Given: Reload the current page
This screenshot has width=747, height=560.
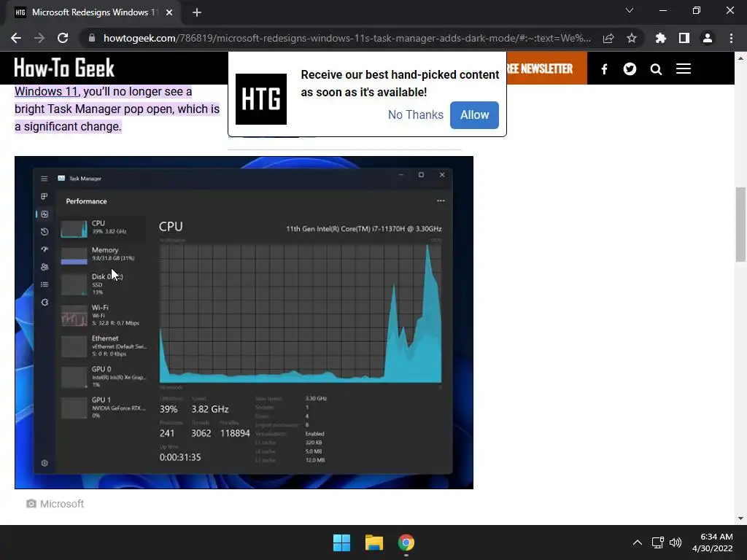Looking at the screenshot, I should 63,38.
